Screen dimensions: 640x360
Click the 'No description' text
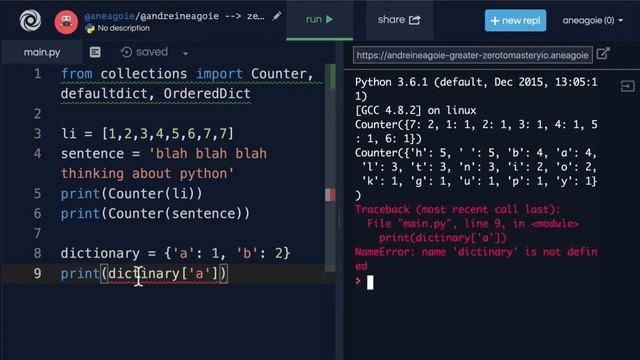123,28
